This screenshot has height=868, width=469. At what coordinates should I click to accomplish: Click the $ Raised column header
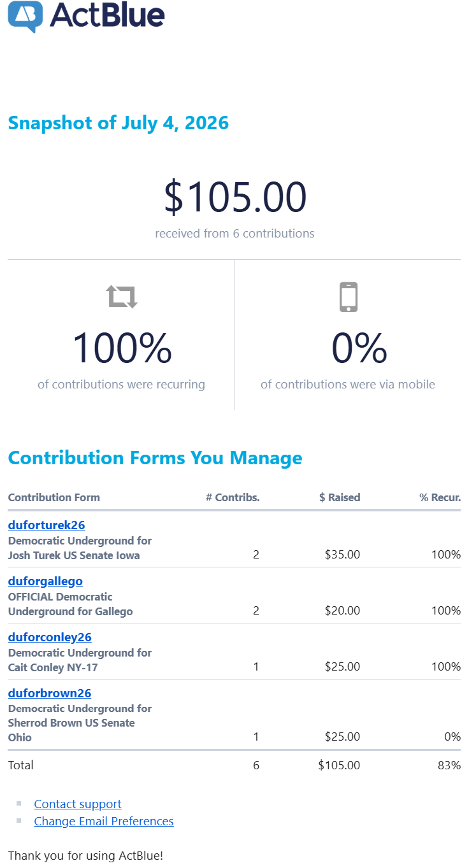(x=340, y=498)
